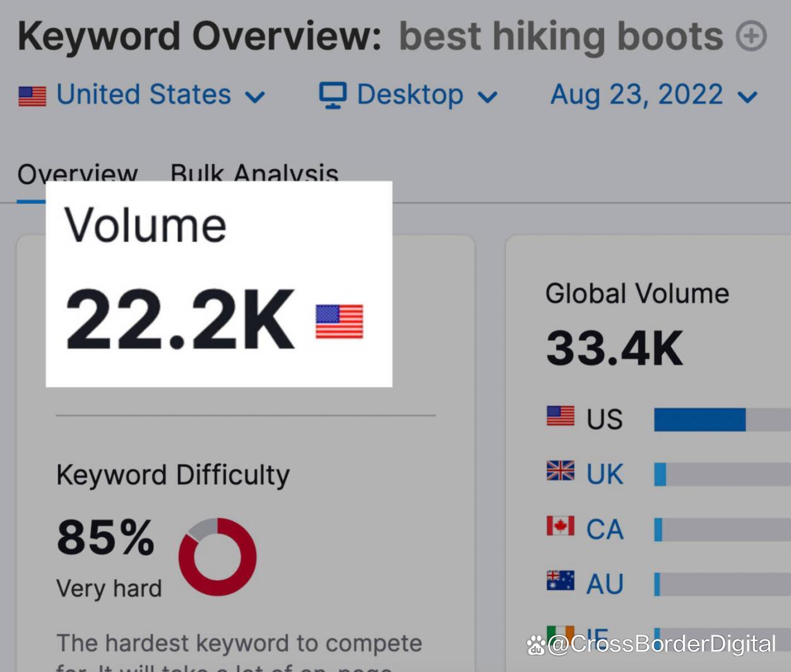Switch to the Bulk Analysis tab
Screen dimensions: 791x672
click(x=254, y=174)
